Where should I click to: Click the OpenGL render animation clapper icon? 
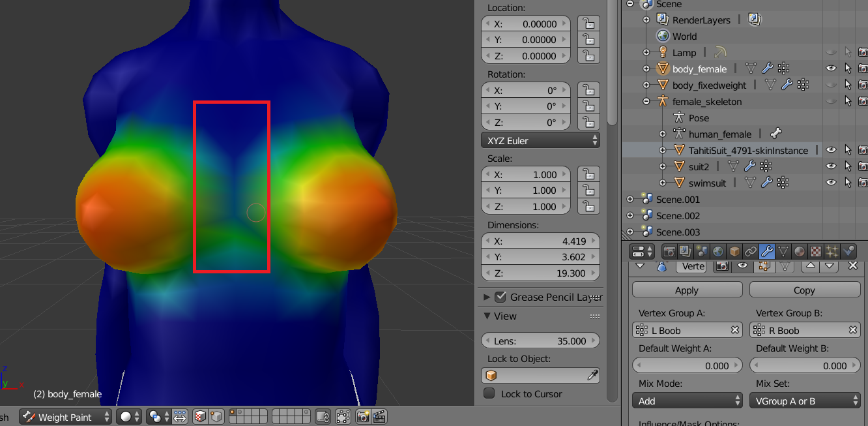[379, 416]
